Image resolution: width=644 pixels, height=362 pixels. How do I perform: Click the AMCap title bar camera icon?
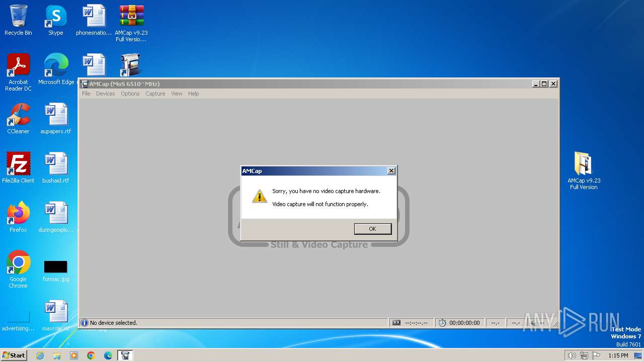click(x=85, y=84)
